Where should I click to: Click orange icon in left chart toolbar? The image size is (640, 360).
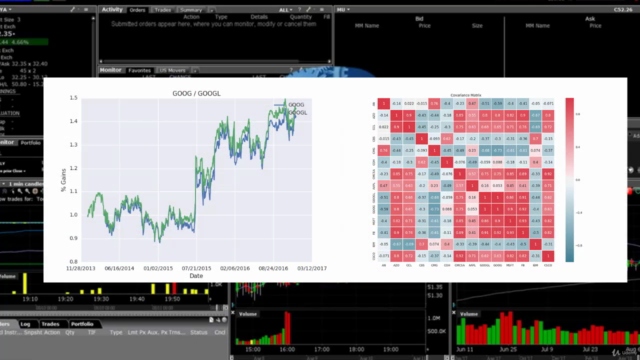35,191
